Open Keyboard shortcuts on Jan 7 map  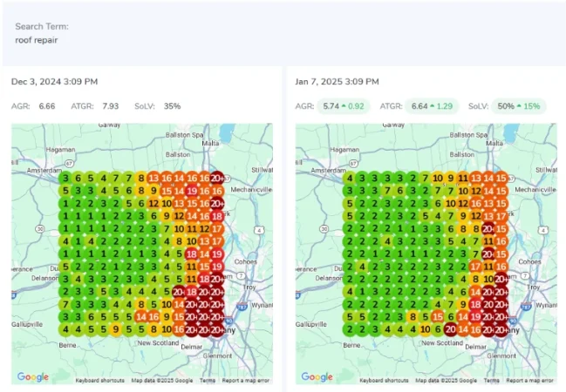(x=385, y=381)
